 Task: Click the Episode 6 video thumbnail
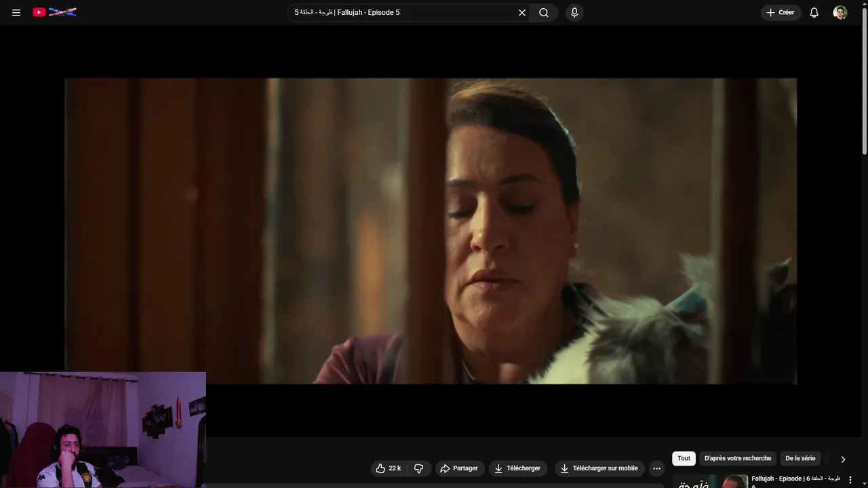[710, 481]
